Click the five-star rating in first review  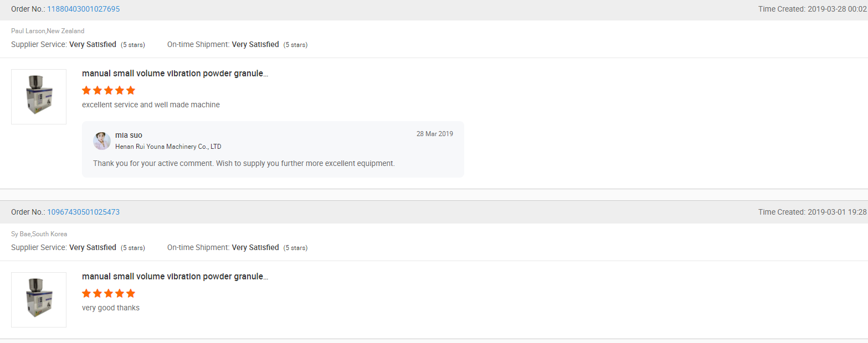pos(109,90)
